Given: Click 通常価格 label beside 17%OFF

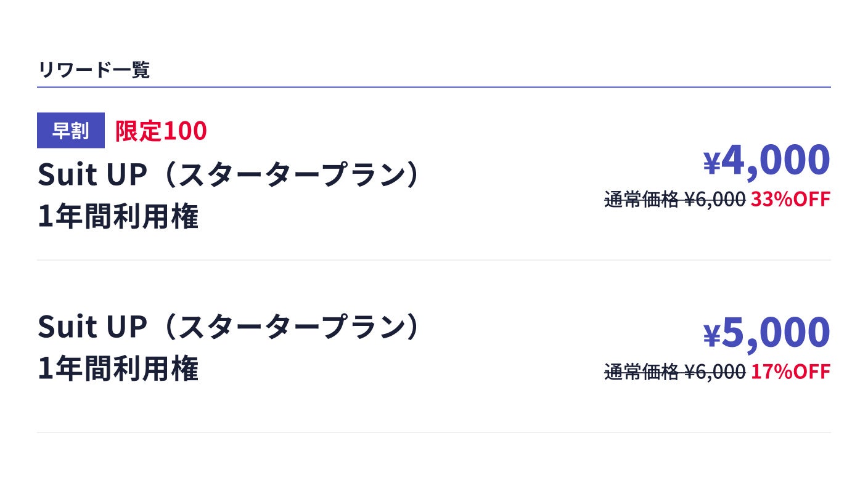Looking at the screenshot, I should 641,372.
